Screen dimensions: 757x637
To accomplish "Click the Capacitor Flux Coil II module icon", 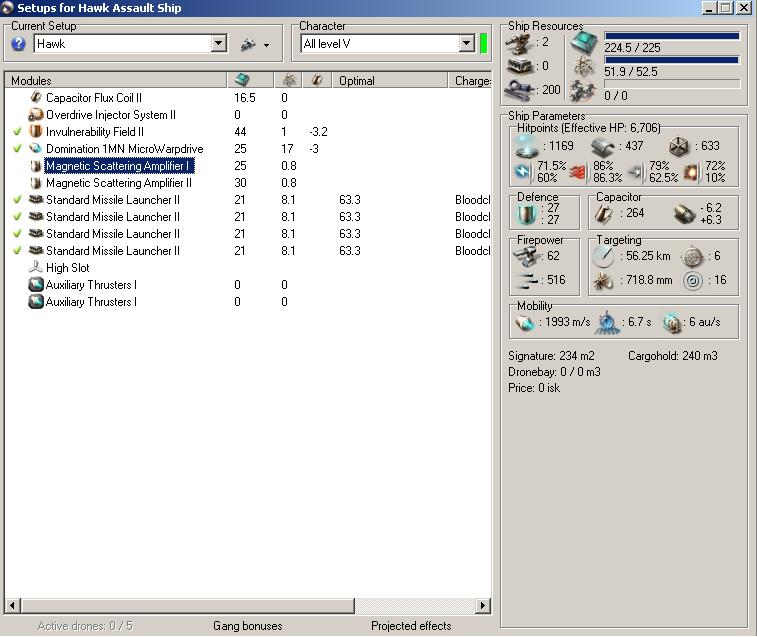I will click(36, 97).
